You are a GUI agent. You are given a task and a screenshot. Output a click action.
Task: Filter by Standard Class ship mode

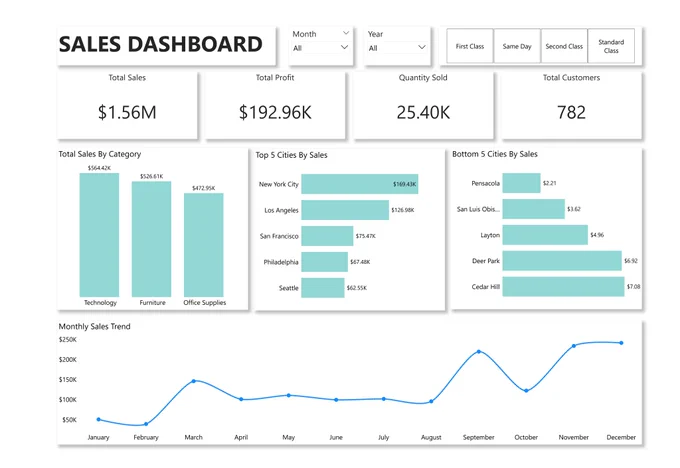[611, 46]
